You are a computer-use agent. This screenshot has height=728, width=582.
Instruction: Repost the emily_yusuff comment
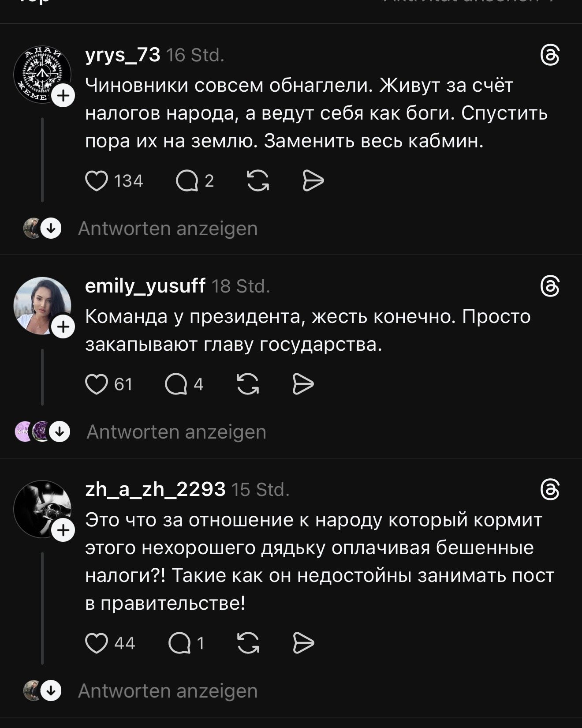(248, 384)
